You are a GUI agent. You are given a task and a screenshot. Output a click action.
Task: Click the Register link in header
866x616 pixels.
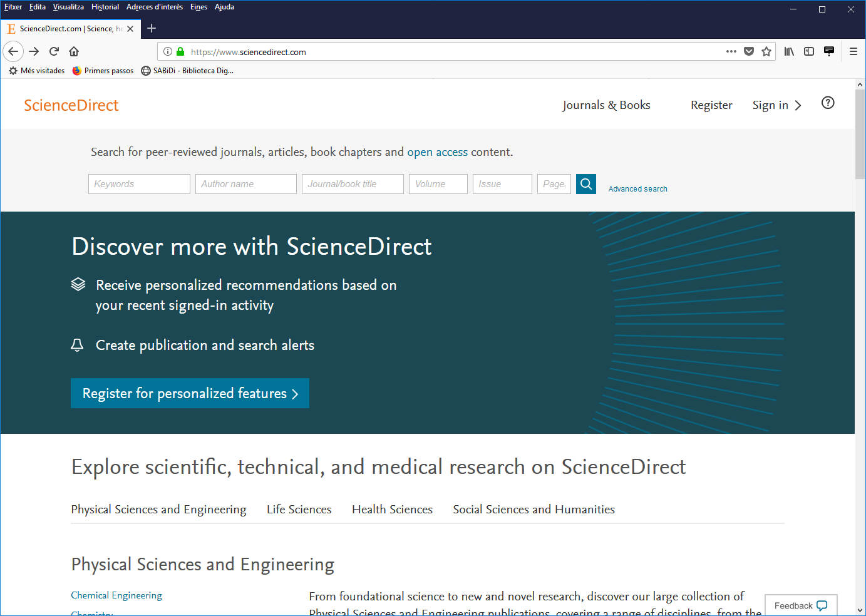(x=711, y=105)
